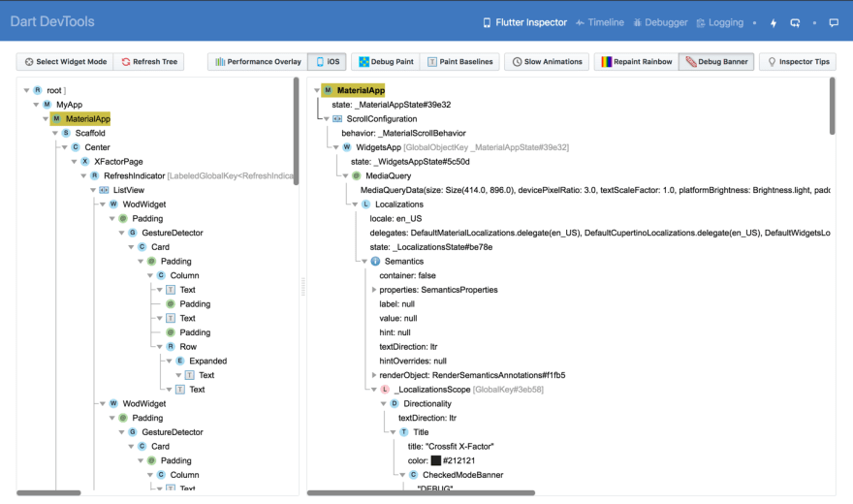The height and width of the screenshot is (504, 853).
Task: Collapse the Directionality node
Action: pos(384,403)
